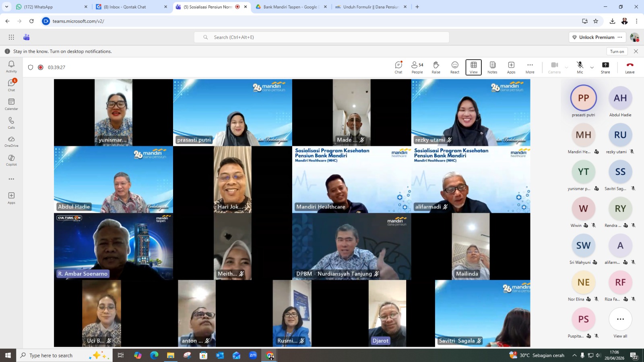Show more apps ellipsis in sidebar
Screen dimensions: 644x362
click(x=11, y=179)
